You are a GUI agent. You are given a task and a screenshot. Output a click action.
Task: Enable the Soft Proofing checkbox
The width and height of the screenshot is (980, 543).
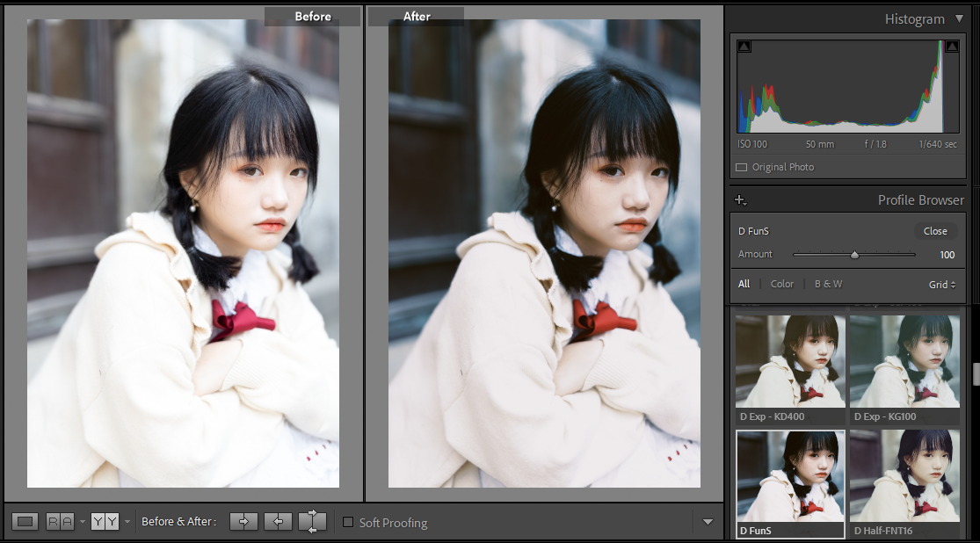pyautogui.click(x=348, y=523)
